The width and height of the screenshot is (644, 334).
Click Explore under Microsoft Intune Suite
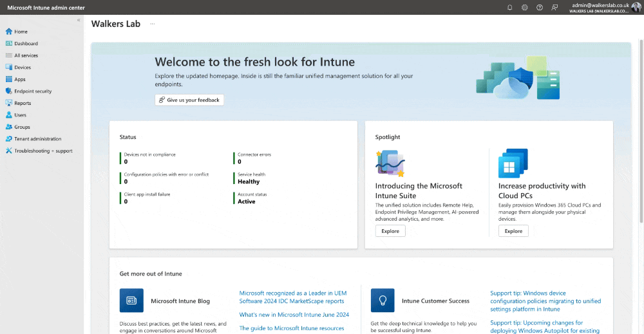[390, 231]
